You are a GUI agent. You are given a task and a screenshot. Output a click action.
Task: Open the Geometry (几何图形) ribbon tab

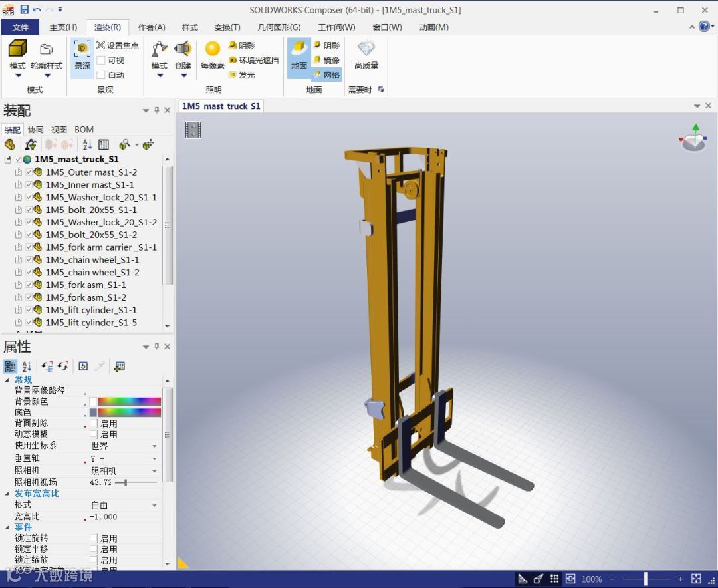pyautogui.click(x=279, y=27)
